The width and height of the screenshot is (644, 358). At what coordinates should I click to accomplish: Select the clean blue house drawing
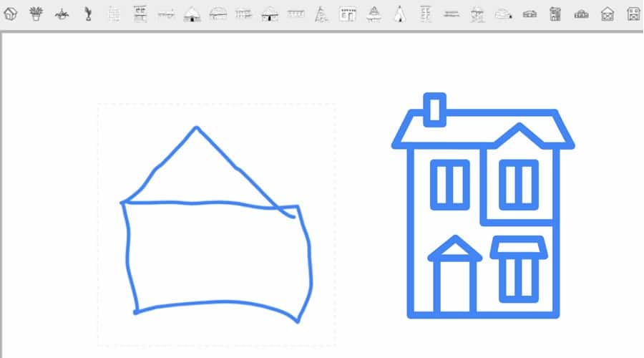483,205
